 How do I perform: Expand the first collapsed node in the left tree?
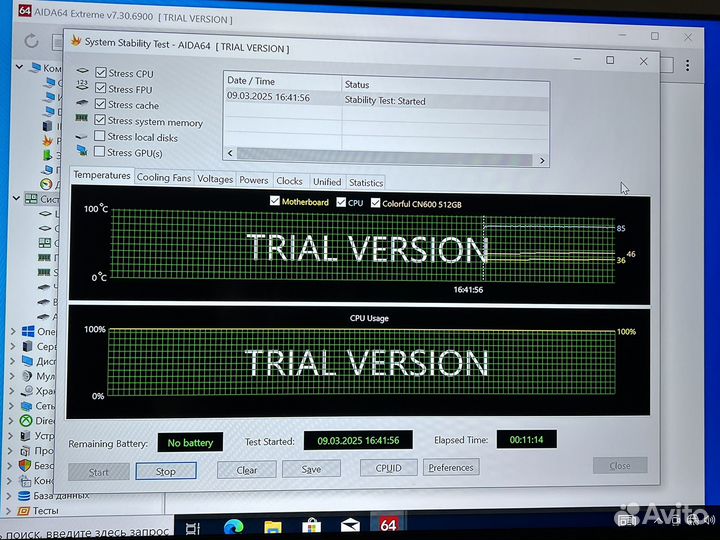(x=13, y=331)
